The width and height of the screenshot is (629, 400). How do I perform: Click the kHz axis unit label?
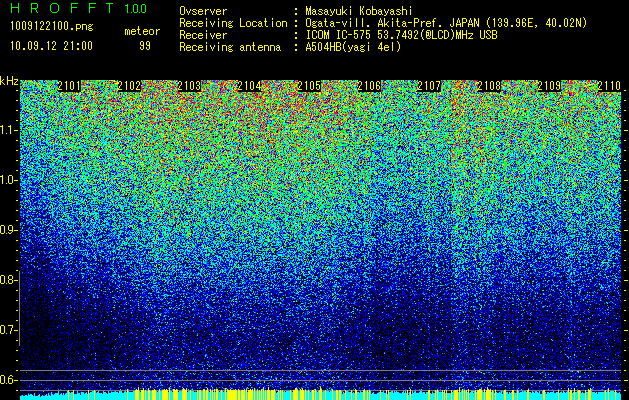9,81
